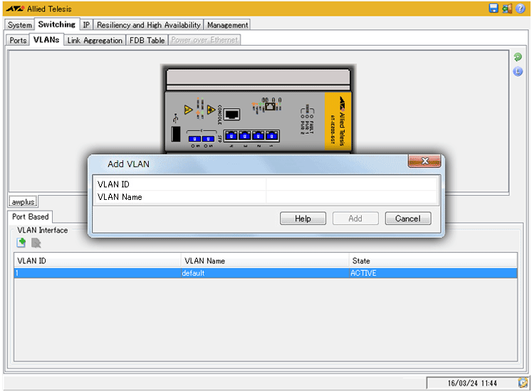Click the State column header
532x392 pixels.
pyautogui.click(x=433, y=260)
